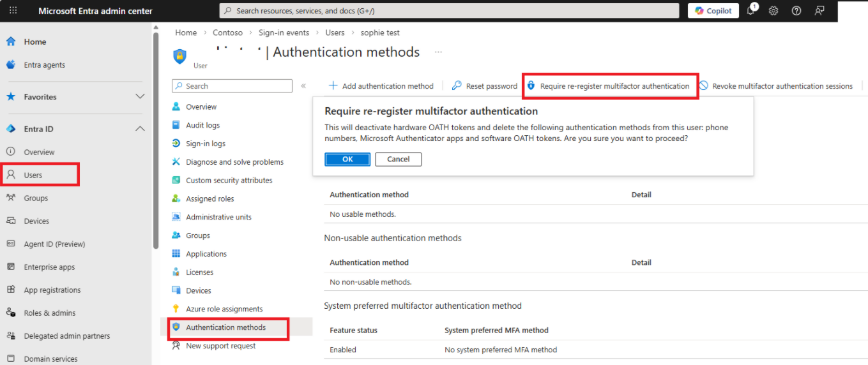Collapse the user menu with double chevron

[x=303, y=86]
